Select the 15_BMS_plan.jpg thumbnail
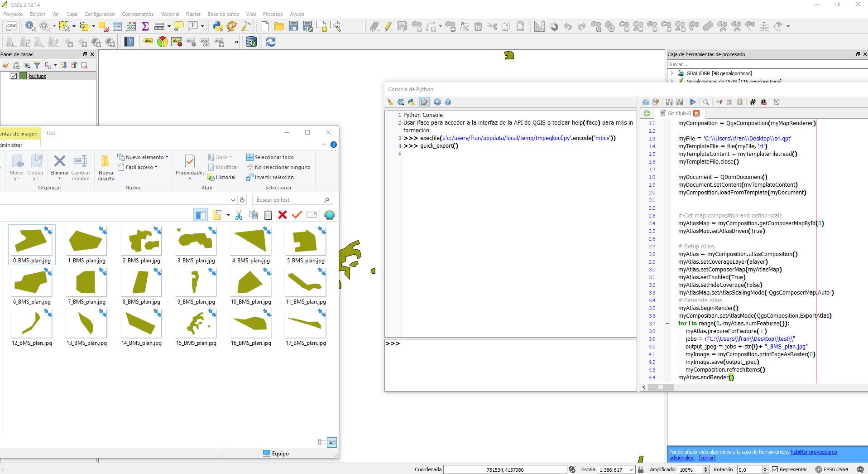Screen dimensions: 868x474 (x=196, y=328)
